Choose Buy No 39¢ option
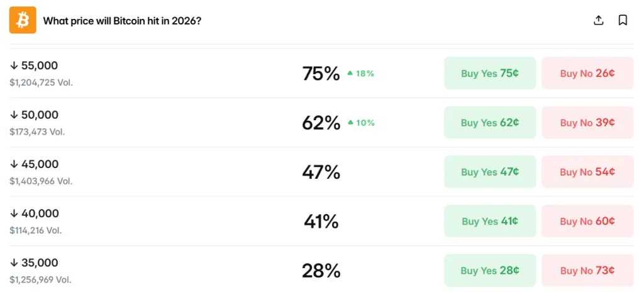 [587, 123]
